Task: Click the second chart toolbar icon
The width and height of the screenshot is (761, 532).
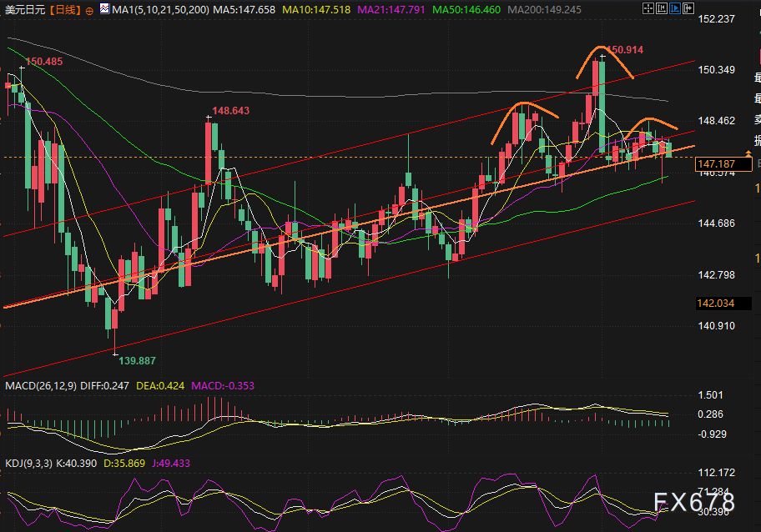Action: 660,8
